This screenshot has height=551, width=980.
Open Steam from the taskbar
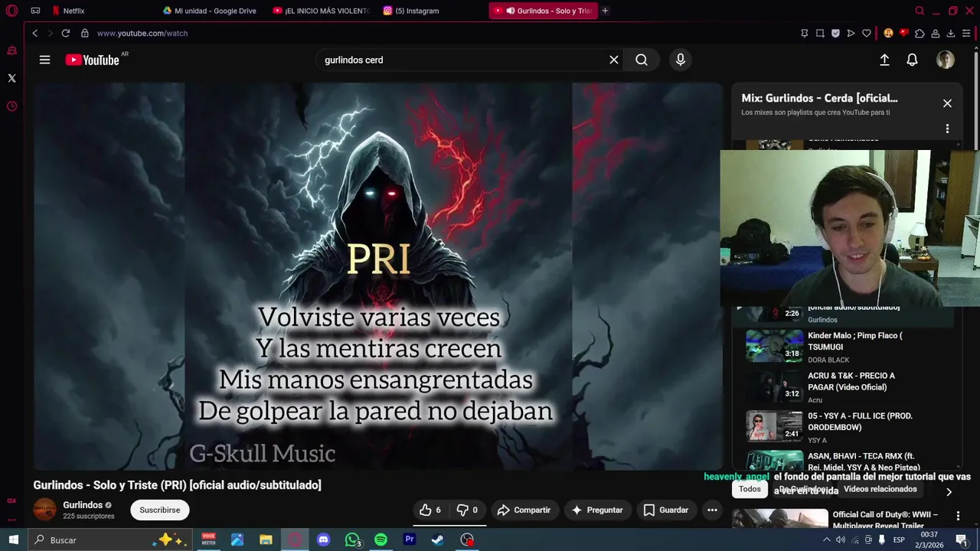(x=438, y=540)
